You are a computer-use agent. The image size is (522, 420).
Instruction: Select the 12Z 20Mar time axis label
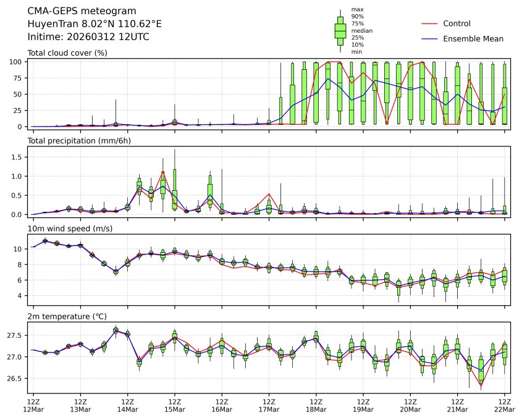point(410,405)
